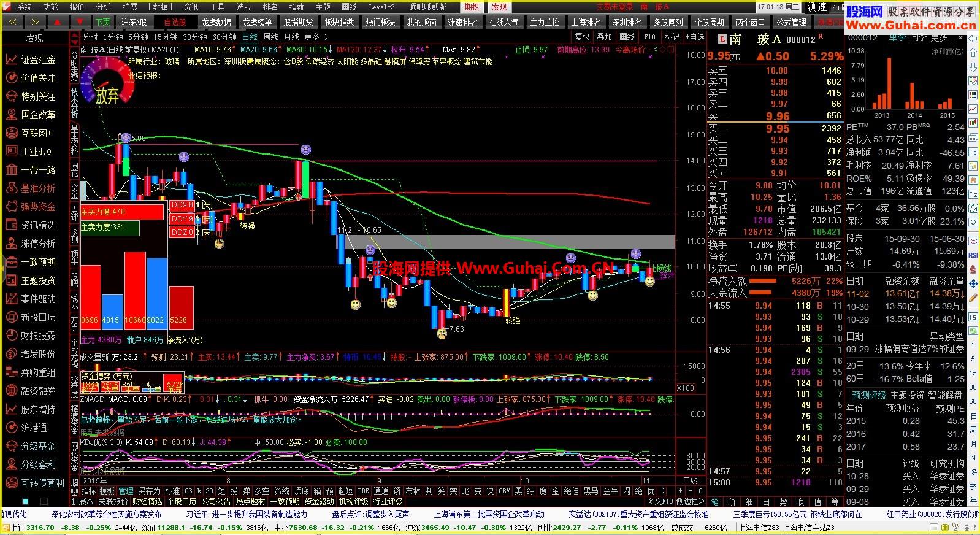Select the 日线 daily period
The width and height of the screenshot is (980, 535).
(250, 37)
